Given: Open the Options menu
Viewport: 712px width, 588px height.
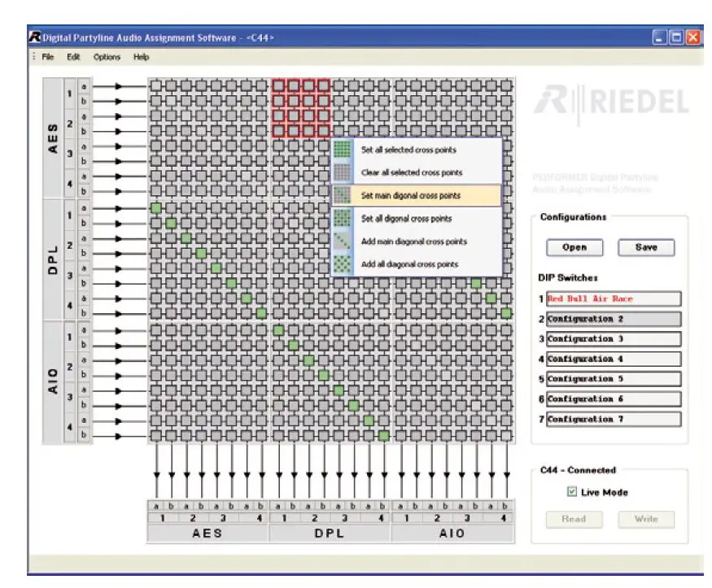Looking at the screenshot, I should coord(107,57).
